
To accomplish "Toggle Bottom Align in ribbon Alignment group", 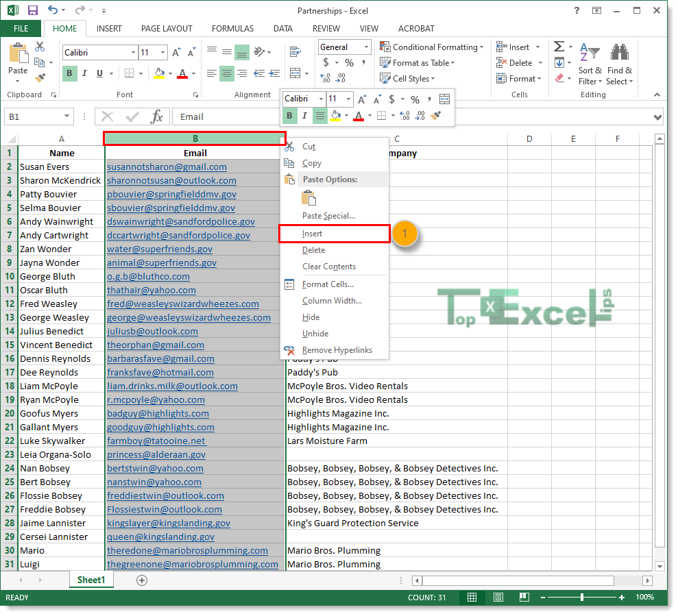I will [242, 52].
